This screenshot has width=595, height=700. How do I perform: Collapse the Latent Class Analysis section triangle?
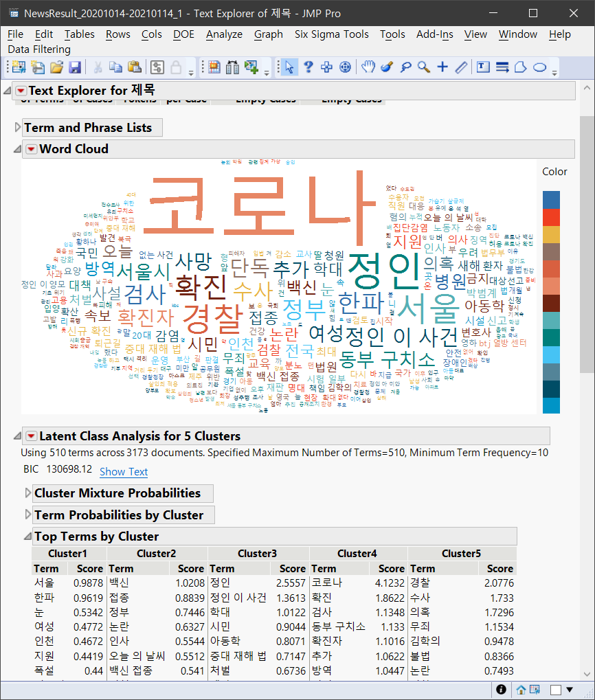(17, 436)
